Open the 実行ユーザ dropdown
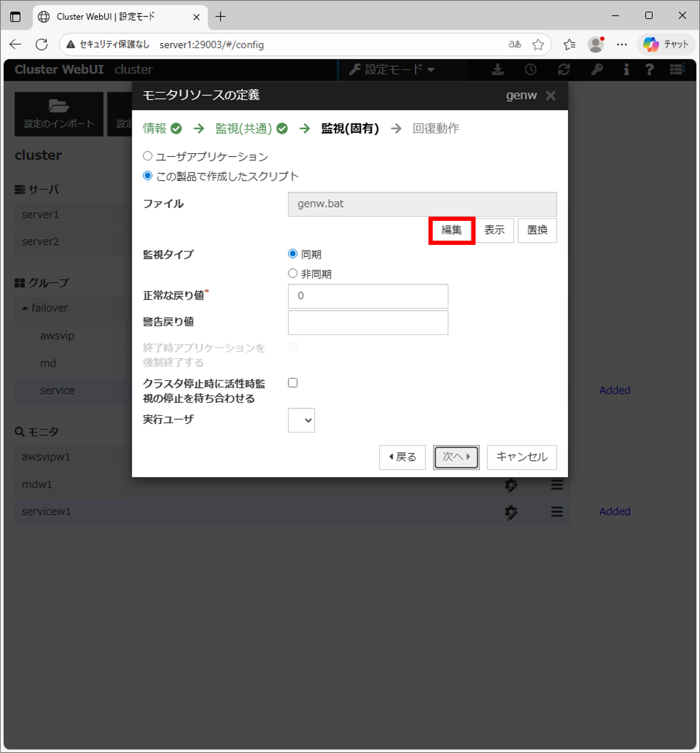The width and height of the screenshot is (700, 753). (301, 420)
